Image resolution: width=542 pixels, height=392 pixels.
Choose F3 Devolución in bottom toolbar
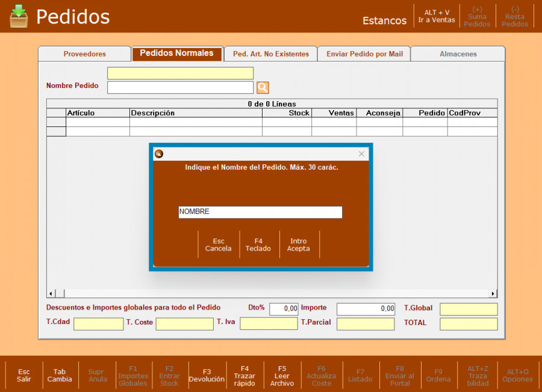tap(207, 375)
